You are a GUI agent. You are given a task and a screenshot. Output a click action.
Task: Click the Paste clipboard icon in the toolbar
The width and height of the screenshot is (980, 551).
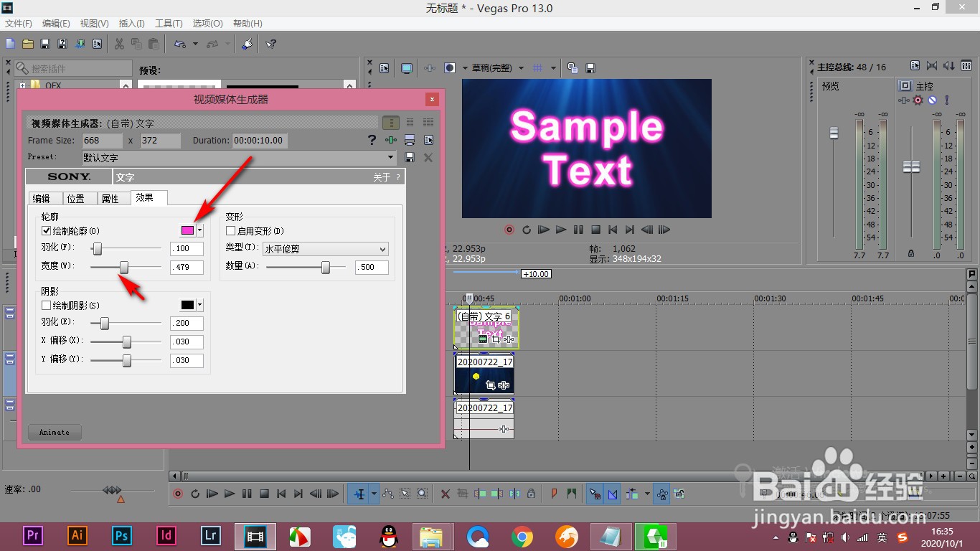click(x=154, y=44)
